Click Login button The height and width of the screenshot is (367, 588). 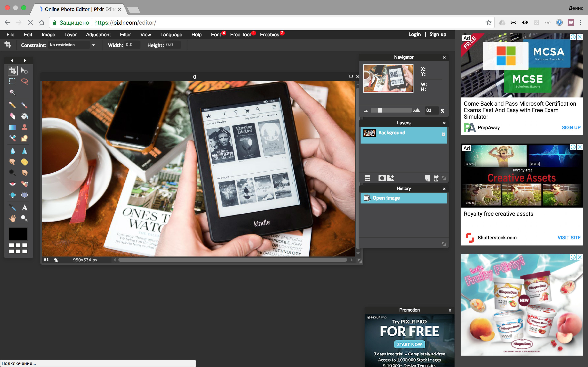pos(414,34)
